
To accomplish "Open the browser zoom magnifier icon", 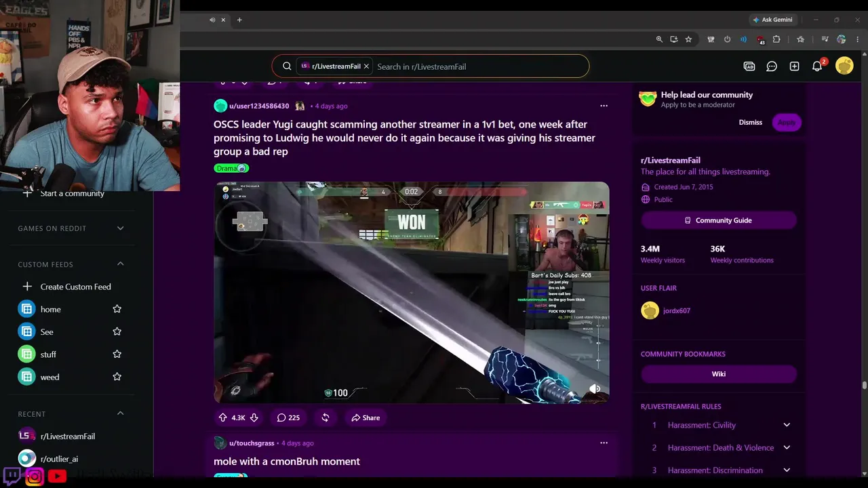I will [659, 39].
